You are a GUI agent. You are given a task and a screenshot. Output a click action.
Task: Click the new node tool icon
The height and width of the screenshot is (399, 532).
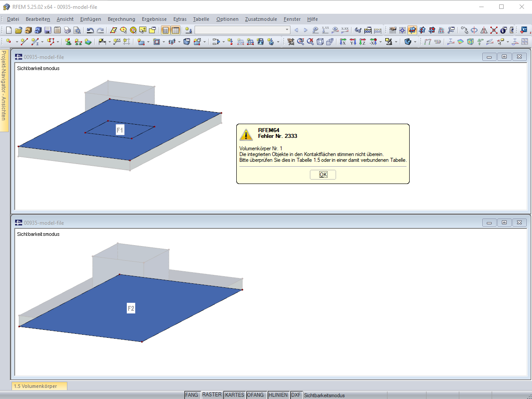pyautogui.click(x=9, y=42)
